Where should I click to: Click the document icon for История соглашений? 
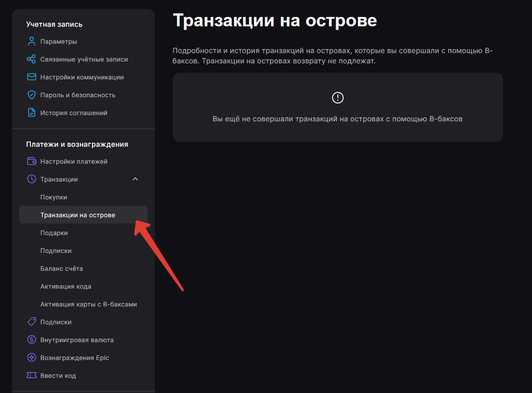click(31, 113)
